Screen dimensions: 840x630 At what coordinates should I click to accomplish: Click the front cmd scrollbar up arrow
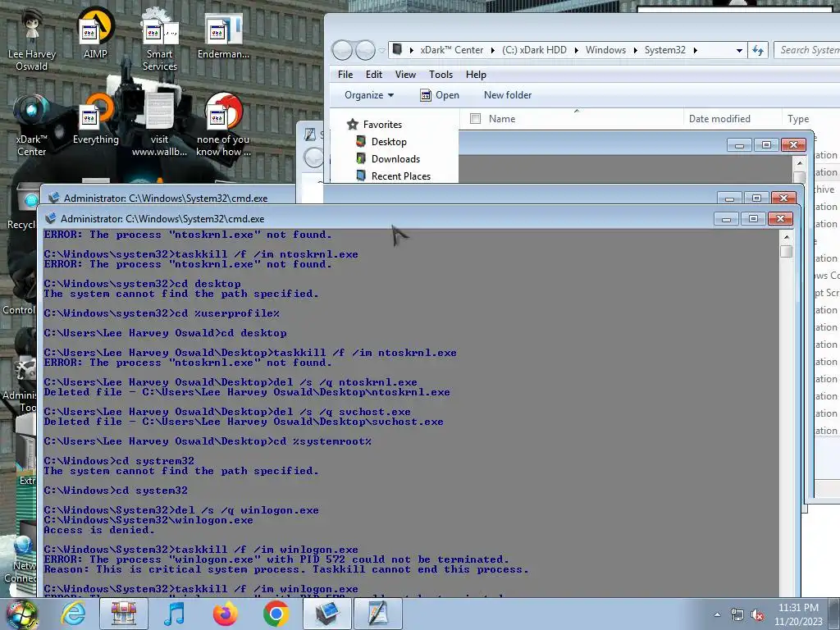787,236
